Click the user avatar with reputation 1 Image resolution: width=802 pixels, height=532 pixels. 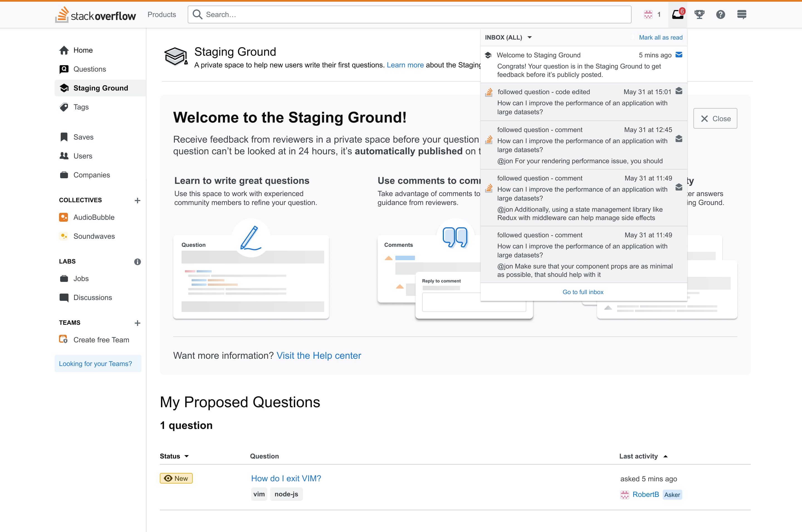pos(648,14)
